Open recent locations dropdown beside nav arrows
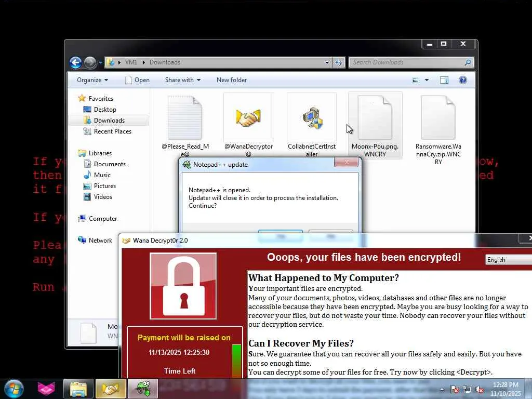The width and height of the screenshot is (532, 399). point(100,63)
